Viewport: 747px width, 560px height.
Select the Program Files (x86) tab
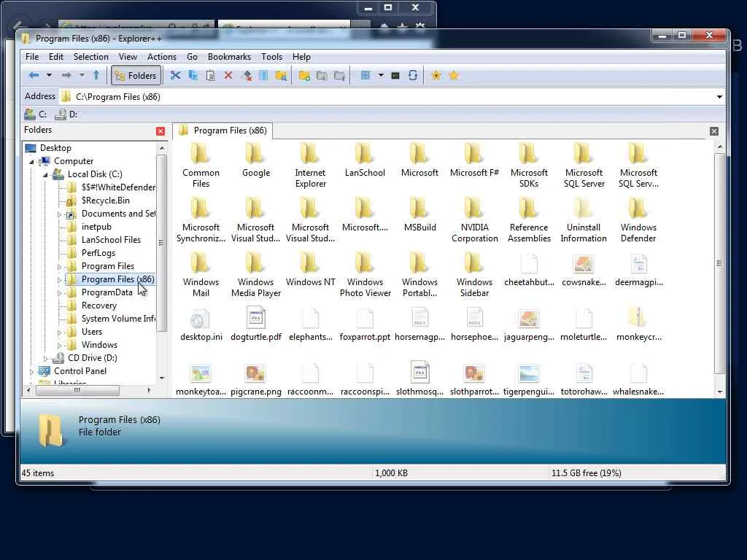pyautogui.click(x=222, y=131)
